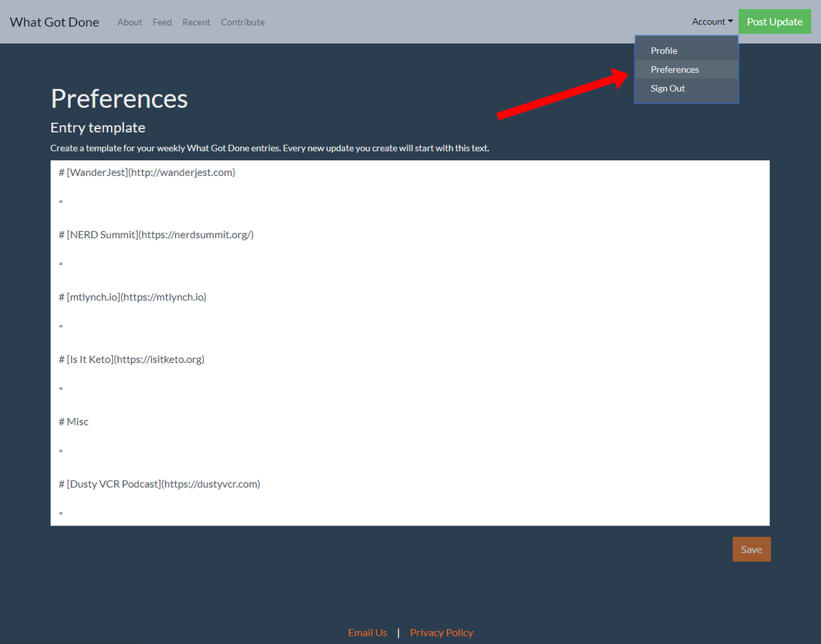This screenshot has height=644, width=821.
Task: Click the WanderJest line in the template
Action: click(x=147, y=172)
